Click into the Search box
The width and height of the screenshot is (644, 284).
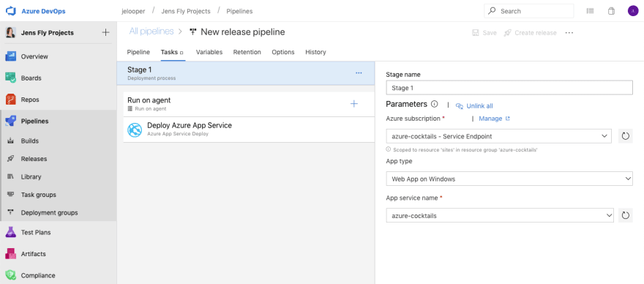[529, 11]
